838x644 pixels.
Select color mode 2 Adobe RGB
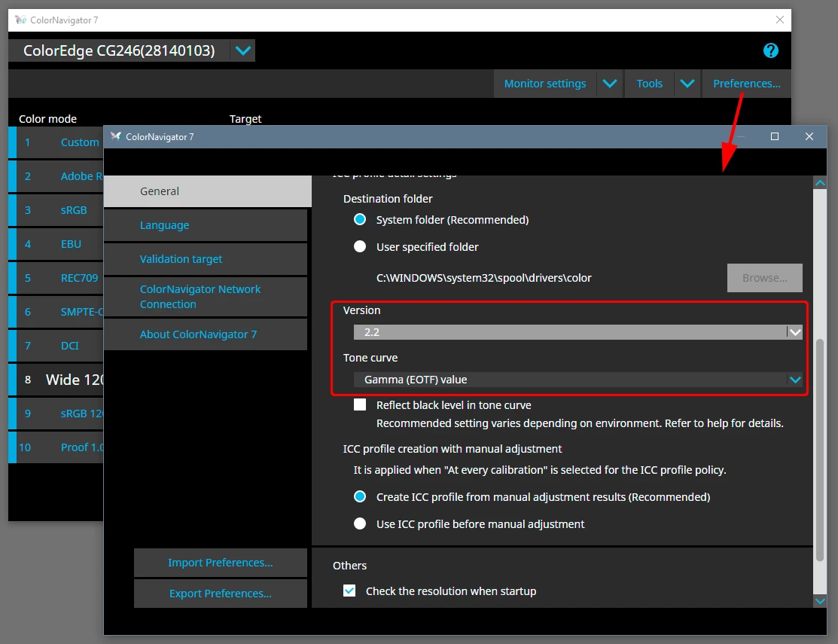(56, 176)
